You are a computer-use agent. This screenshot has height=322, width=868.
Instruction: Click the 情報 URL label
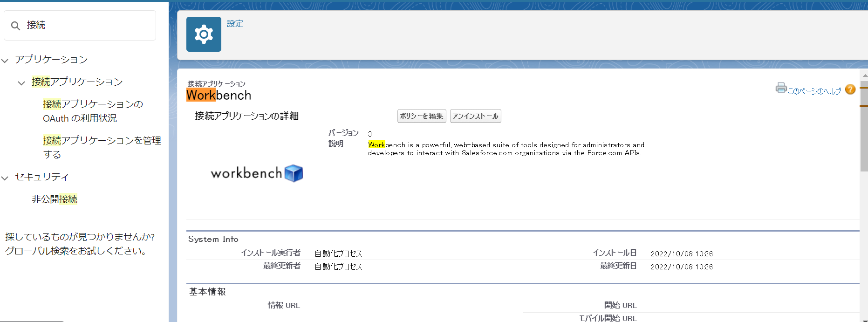(x=284, y=305)
